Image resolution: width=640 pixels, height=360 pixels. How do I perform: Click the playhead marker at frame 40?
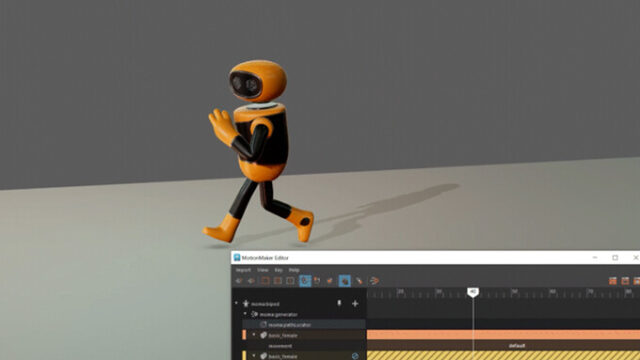pyautogui.click(x=473, y=292)
